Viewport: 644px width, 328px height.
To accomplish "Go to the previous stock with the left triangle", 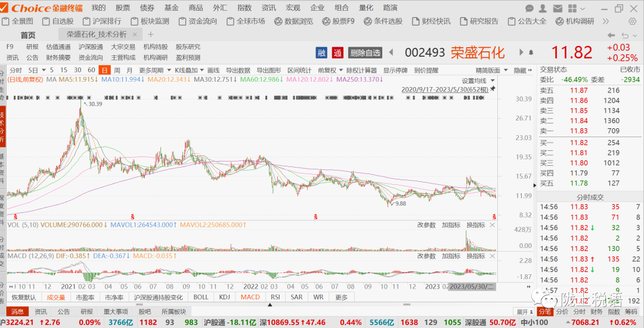I will pos(391,52).
